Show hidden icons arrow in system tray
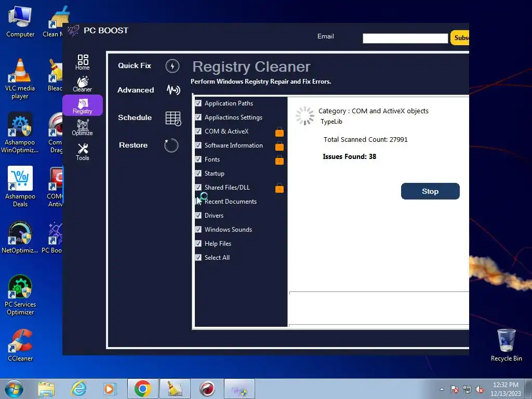Image resolution: width=532 pixels, height=399 pixels. pyautogui.click(x=442, y=390)
